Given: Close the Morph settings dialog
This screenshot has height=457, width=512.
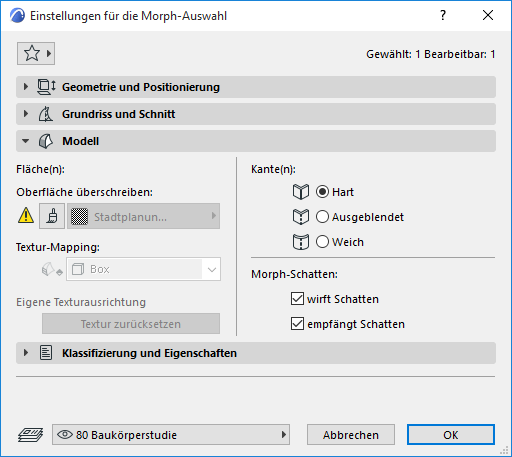Looking at the screenshot, I should (488, 15).
